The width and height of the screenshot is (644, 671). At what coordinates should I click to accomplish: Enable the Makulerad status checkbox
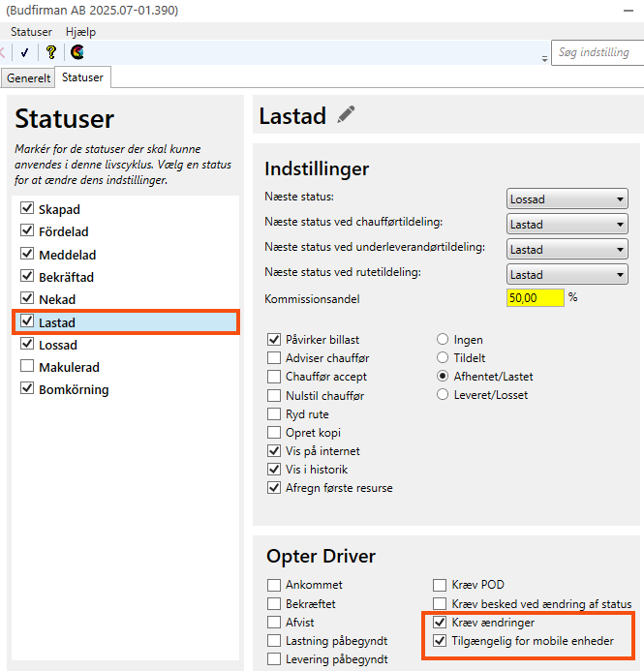[x=27, y=367]
